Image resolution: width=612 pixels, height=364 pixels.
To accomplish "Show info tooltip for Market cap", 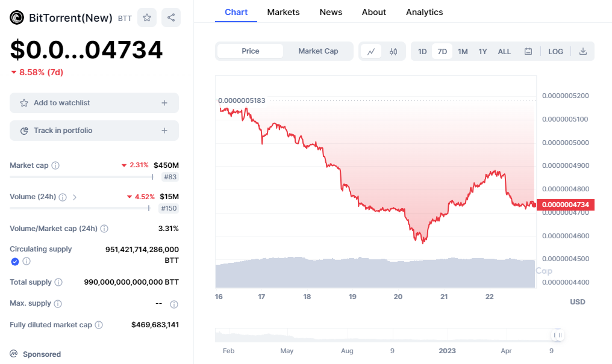I will tap(55, 165).
